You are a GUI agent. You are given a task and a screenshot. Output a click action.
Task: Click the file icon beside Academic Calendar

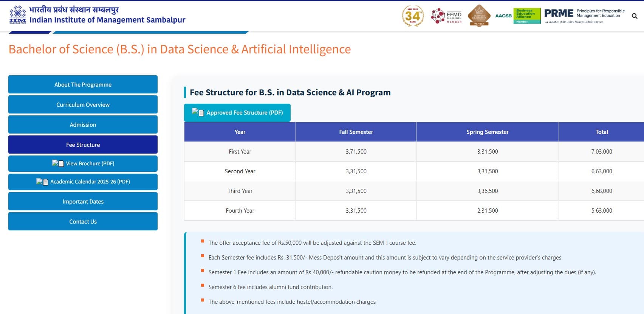pyautogui.click(x=42, y=182)
